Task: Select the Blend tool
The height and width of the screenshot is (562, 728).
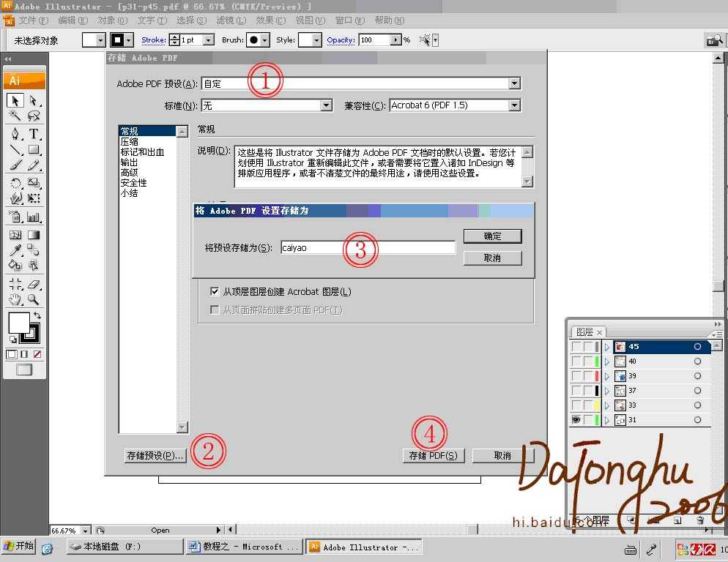Action: [x=34, y=250]
